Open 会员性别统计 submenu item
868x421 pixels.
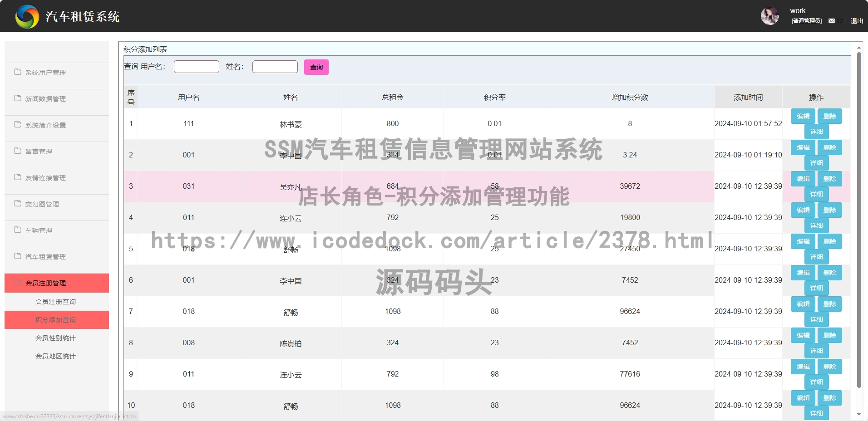[x=57, y=338]
